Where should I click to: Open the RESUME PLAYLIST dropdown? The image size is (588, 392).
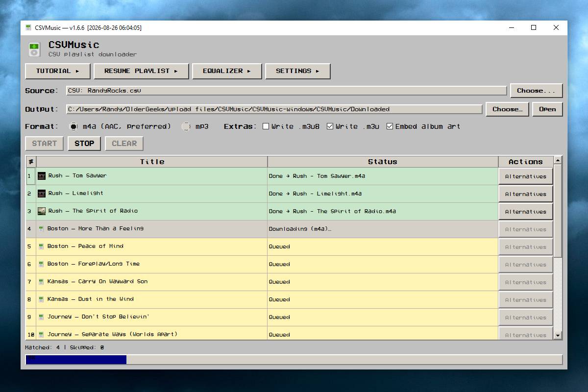141,71
